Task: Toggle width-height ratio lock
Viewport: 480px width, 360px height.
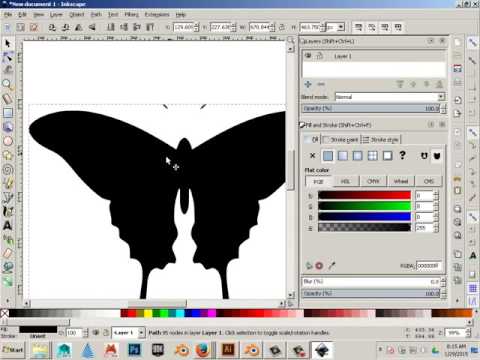Action: coord(282,27)
